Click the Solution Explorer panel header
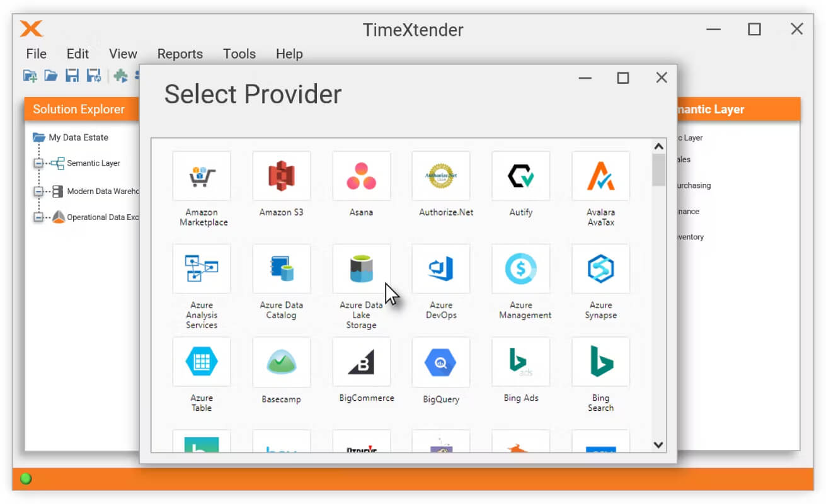The height and width of the screenshot is (504, 826). click(x=82, y=109)
